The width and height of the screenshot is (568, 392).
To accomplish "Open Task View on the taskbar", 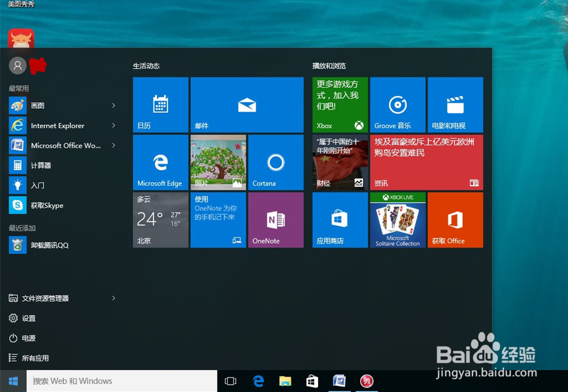I will 231,381.
